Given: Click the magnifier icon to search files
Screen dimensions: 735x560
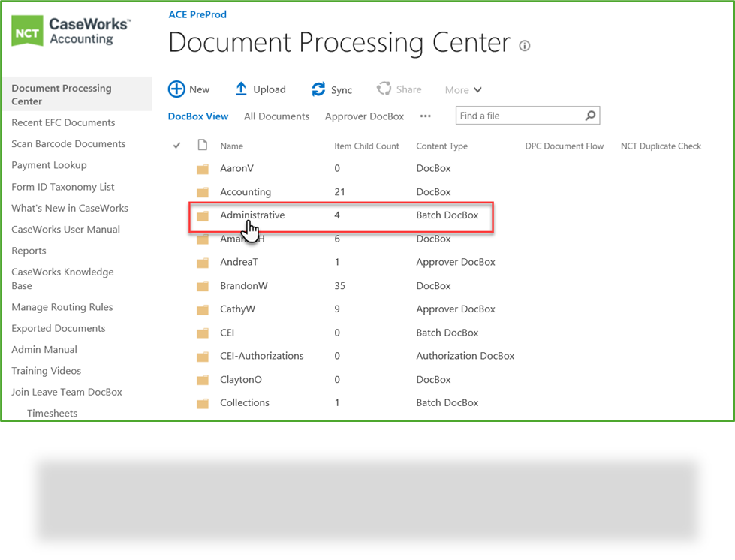Looking at the screenshot, I should pos(591,115).
